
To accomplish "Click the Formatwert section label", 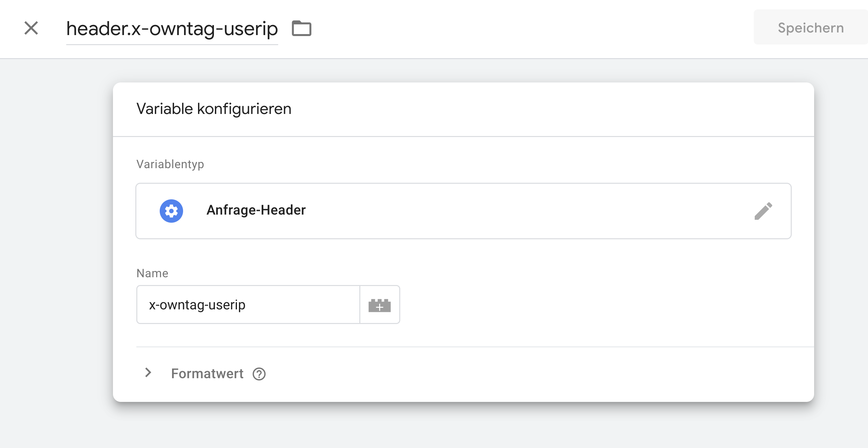I will (x=207, y=374).
